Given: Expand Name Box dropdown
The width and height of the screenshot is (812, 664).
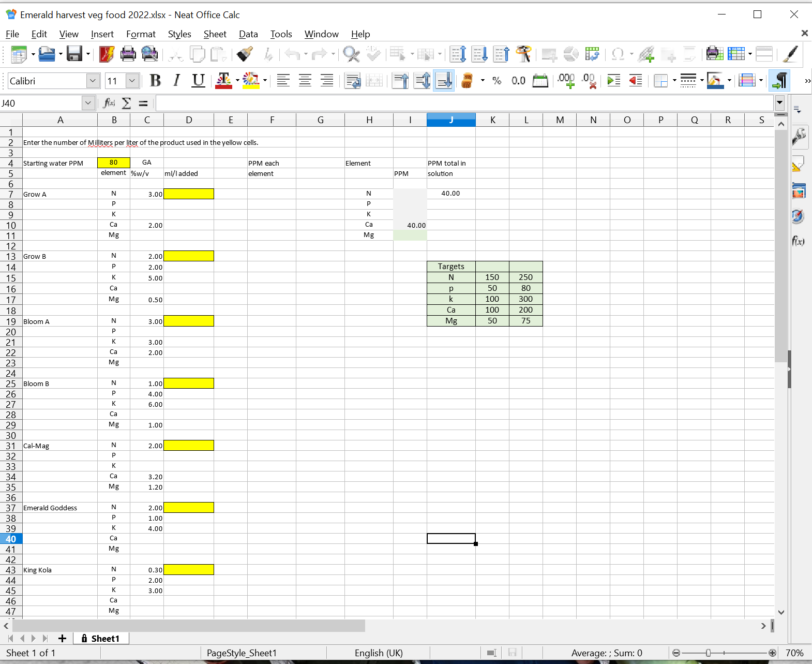Looking at the screenshot, I should coord(88,103).
